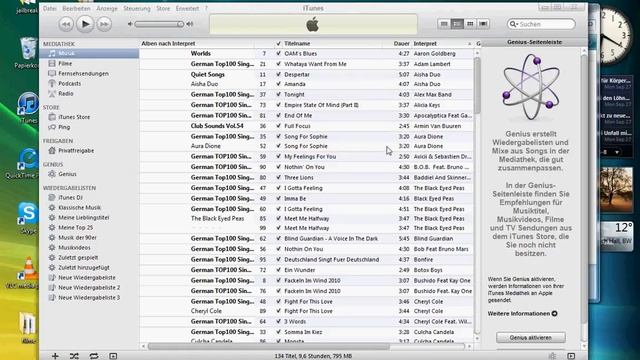Uncheck the OAM's Blues track
Viewport: 640px width, 360px height.
(x=278, y=53)
